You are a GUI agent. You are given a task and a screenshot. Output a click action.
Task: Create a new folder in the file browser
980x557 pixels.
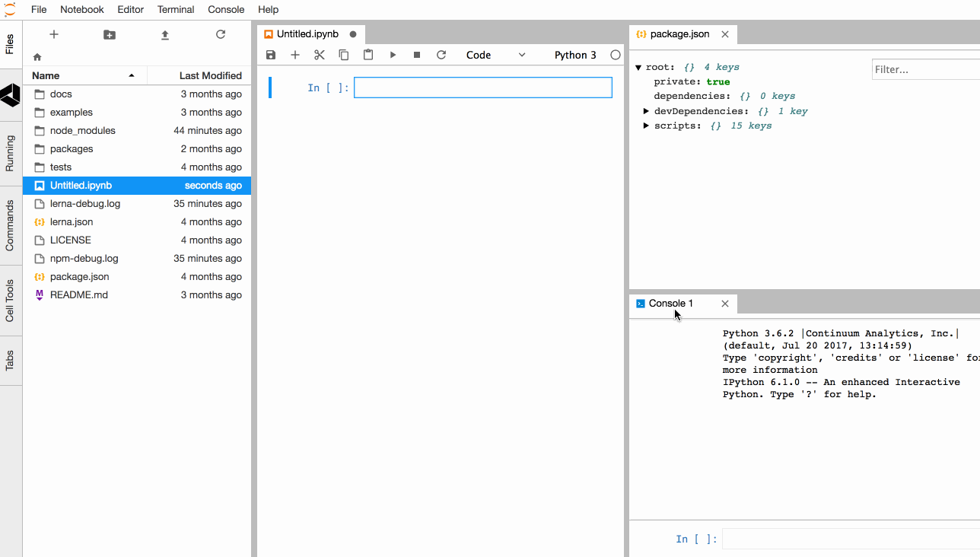[x=109, y=34]
